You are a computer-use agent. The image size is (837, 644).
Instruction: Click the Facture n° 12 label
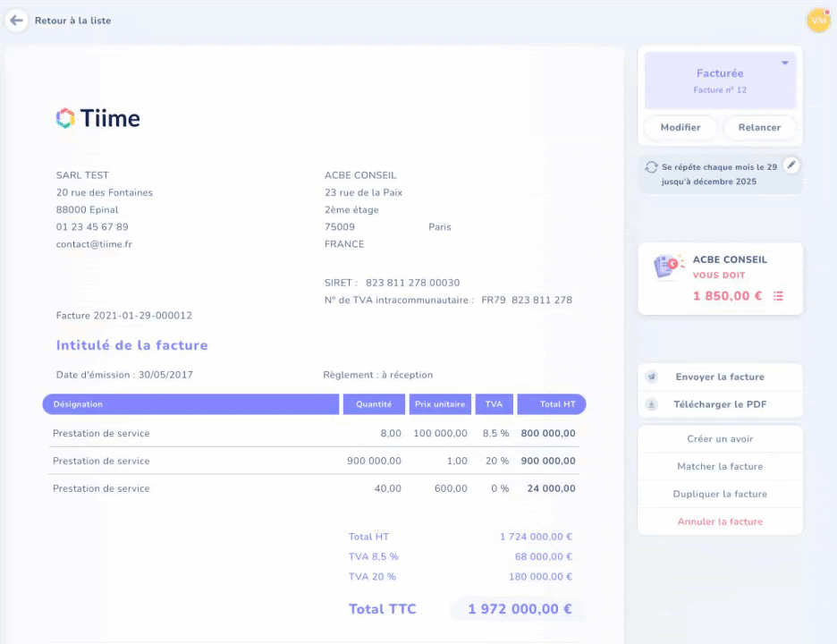click(720, 90)
